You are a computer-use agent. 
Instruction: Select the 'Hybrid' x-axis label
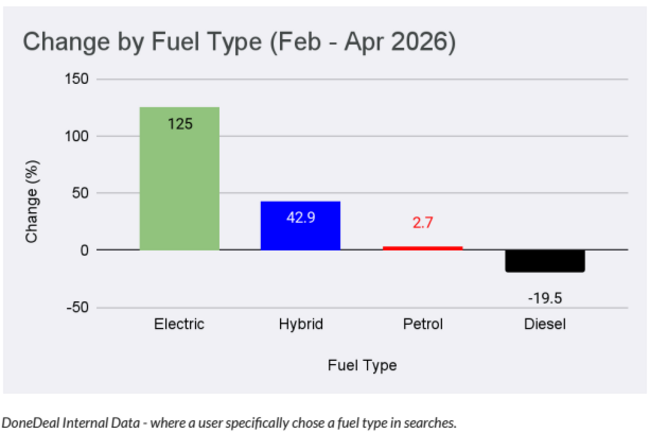point(301,325)
